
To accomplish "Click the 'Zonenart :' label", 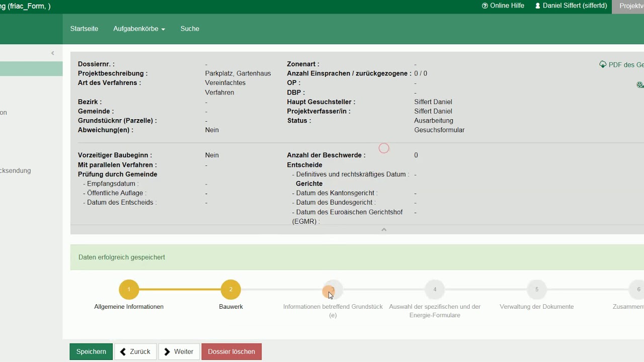I will click(303, 64).
